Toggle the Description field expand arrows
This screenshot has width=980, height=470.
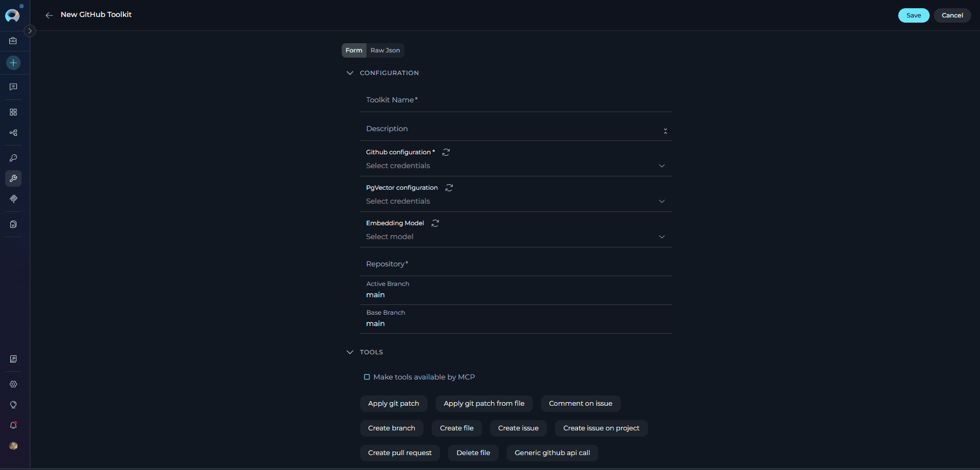click(665, 131)
